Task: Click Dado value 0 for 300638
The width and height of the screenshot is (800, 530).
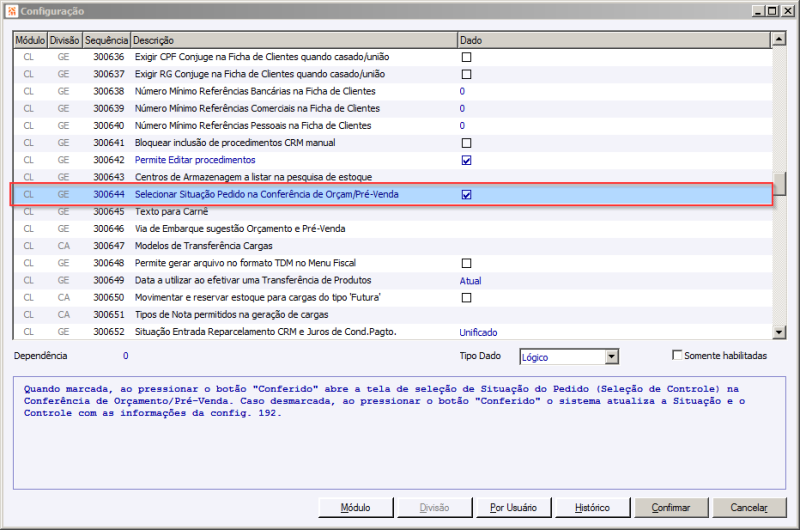Action: (462, 91)
